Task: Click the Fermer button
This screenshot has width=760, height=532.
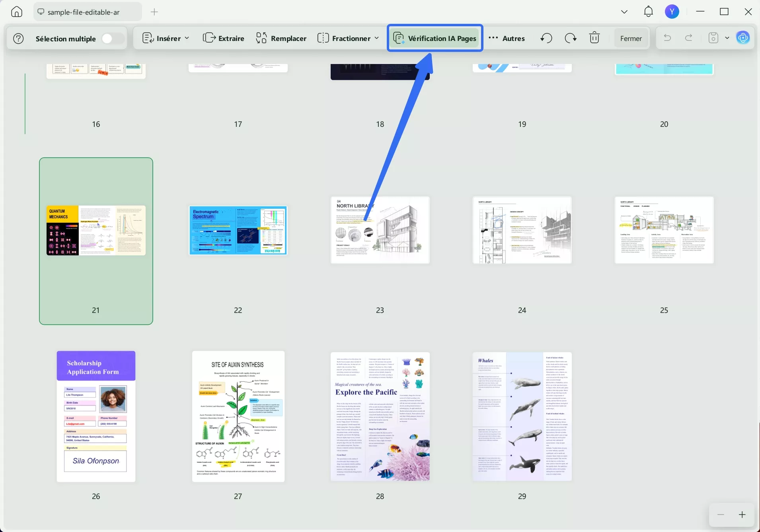Action: 631,39
